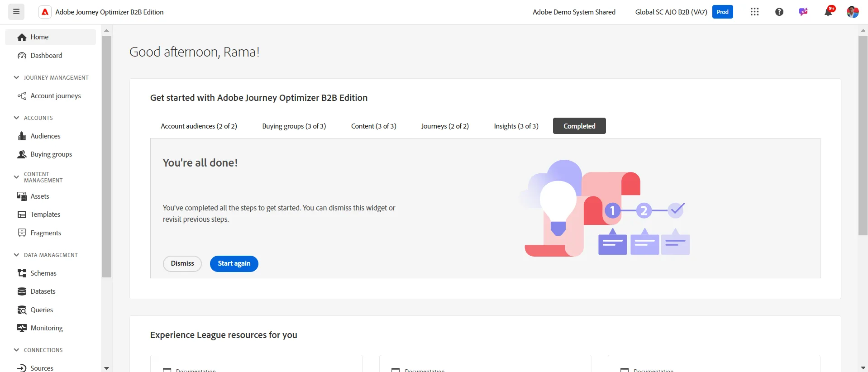Screen dimensions: 868x372
Task: Collapse the Accounts section
Action: click(16, 118)
